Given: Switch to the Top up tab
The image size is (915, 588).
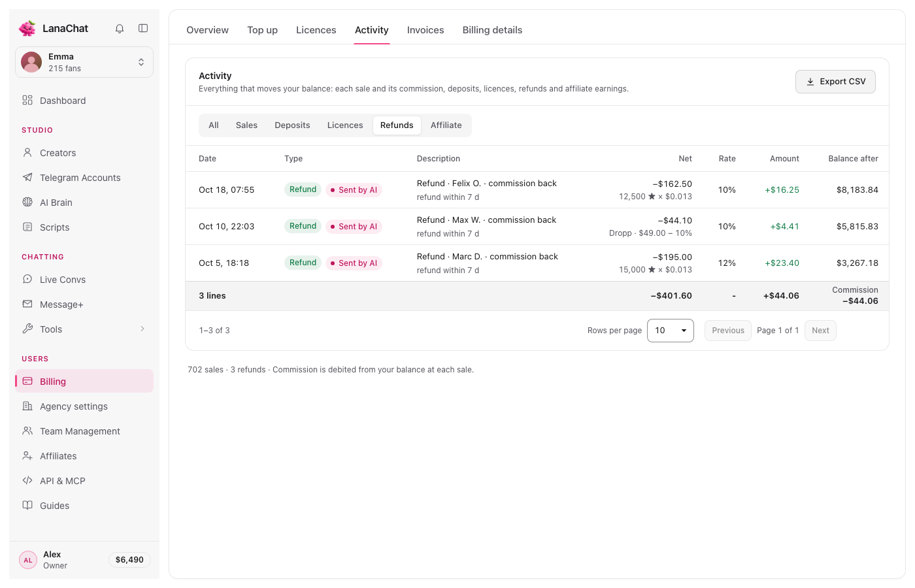Looking at the screenshot, I should (262, 30).
